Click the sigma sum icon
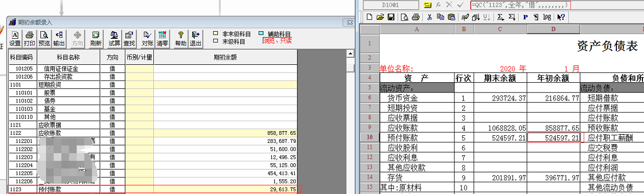 point(501,17)
